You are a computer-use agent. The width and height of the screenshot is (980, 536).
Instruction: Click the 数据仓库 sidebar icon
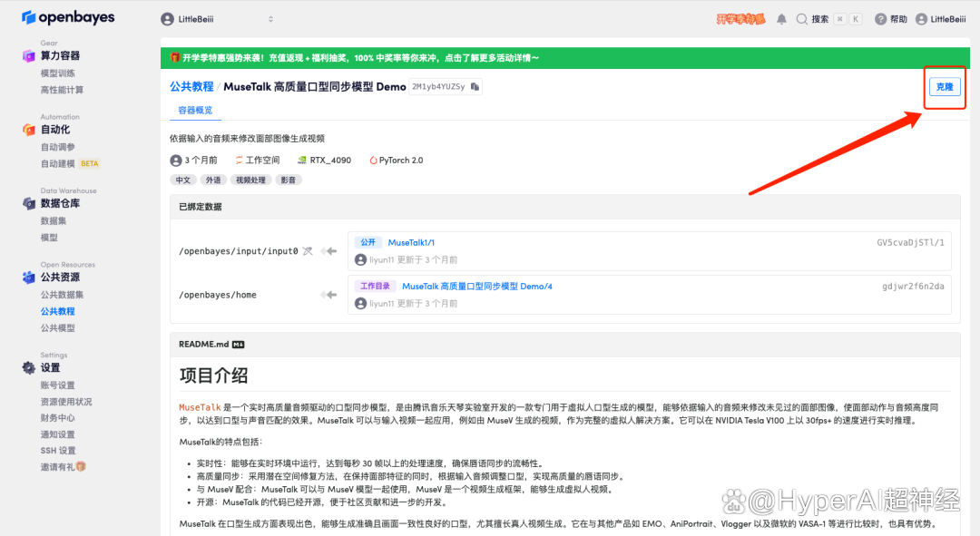point(29,203)
